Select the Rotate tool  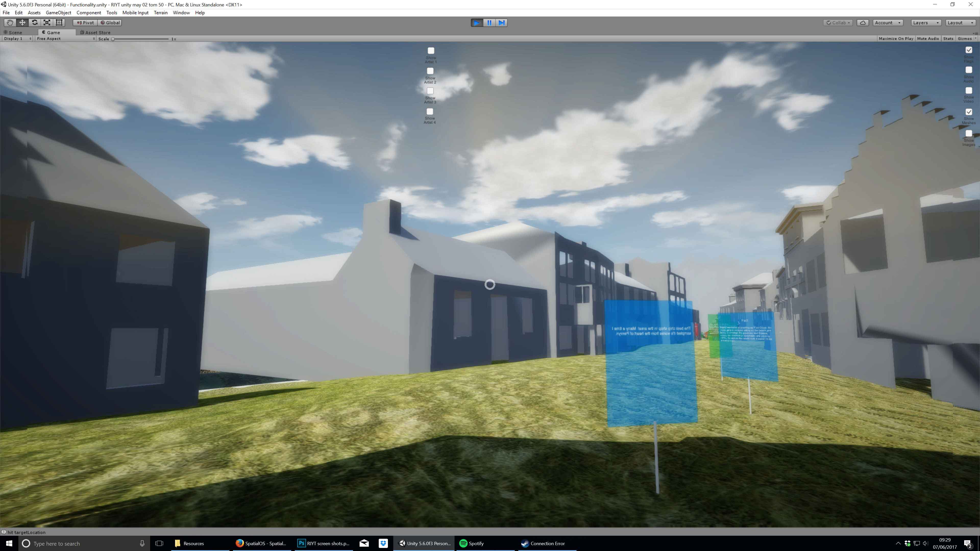coord(35,22)
